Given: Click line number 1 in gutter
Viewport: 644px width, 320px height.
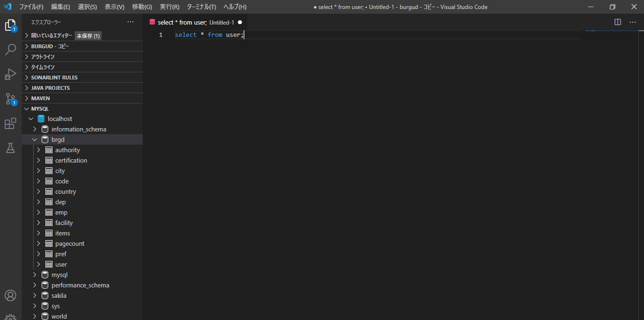Looking at the screenshot, I should pos(161,35).
